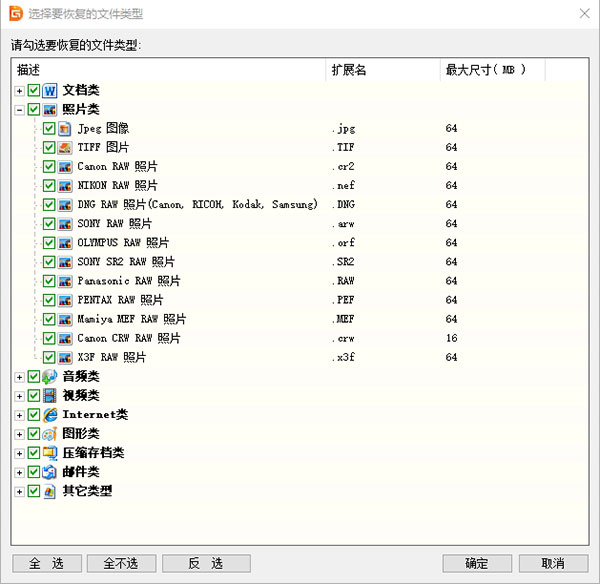Image resolution: width=600 pixels, height=584 pixels.
Task: Uncheck the 文档类 checkbox
Action: [x=34, y=90]
